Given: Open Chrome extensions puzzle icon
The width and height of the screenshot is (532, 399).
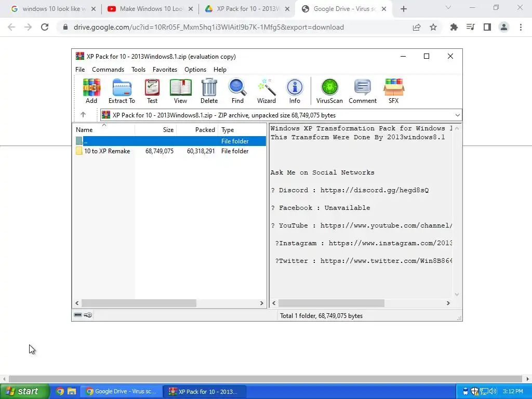Looking at the screenshot, I should 454,27.
